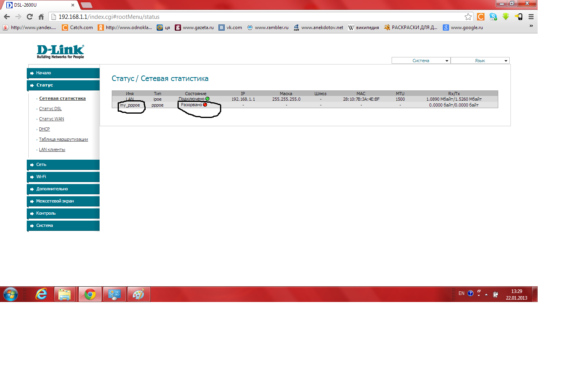Open the DHCP status link

pyautogui.click(x=44, y=129)
